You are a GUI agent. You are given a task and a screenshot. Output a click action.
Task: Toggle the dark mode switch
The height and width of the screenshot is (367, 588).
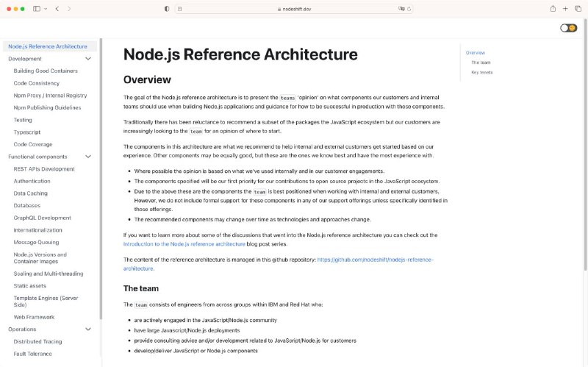click(x=568, y=28)
